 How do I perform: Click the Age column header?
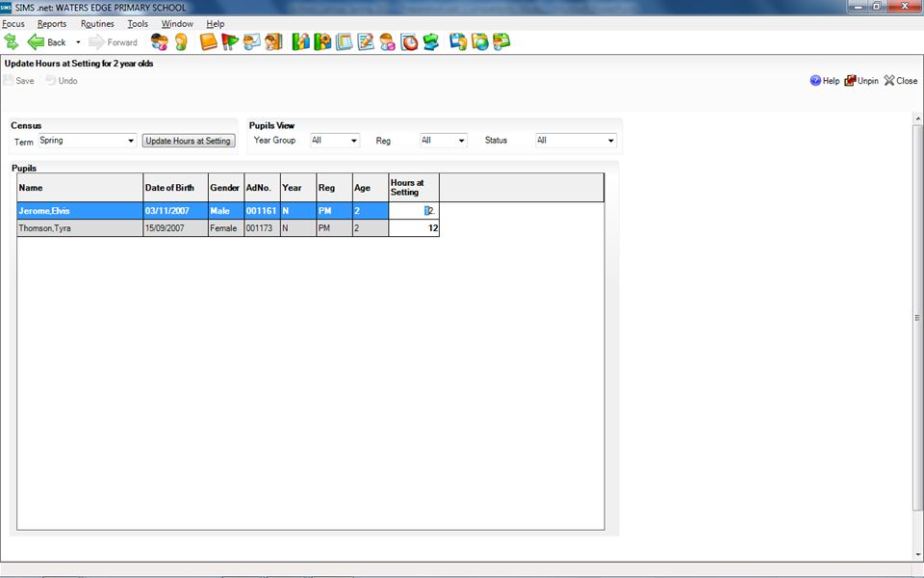[370, 188]
